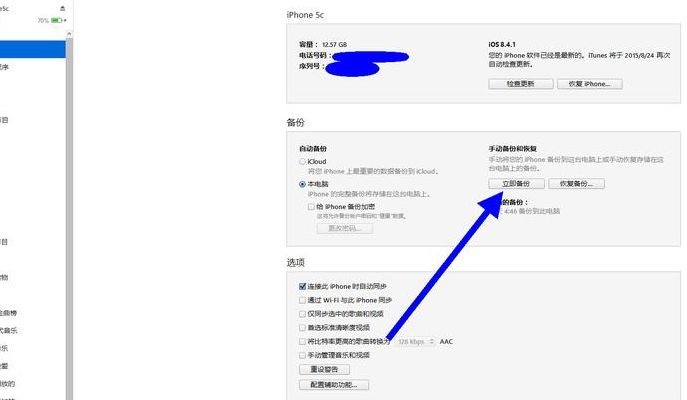Check 手动管理音乐和视频 option
The height and width of the screenshot is (400, 687).
pyautogui.click(x=302, y=355)
